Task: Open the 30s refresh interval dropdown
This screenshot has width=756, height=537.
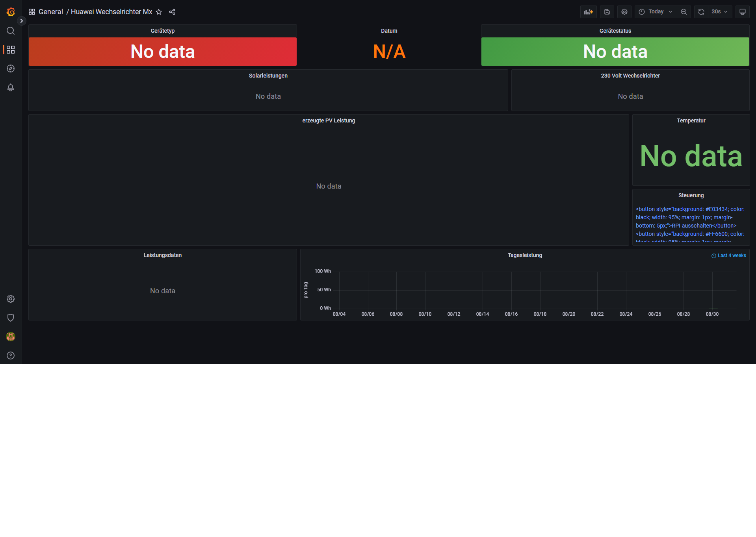Action: [x=720, y=12]
